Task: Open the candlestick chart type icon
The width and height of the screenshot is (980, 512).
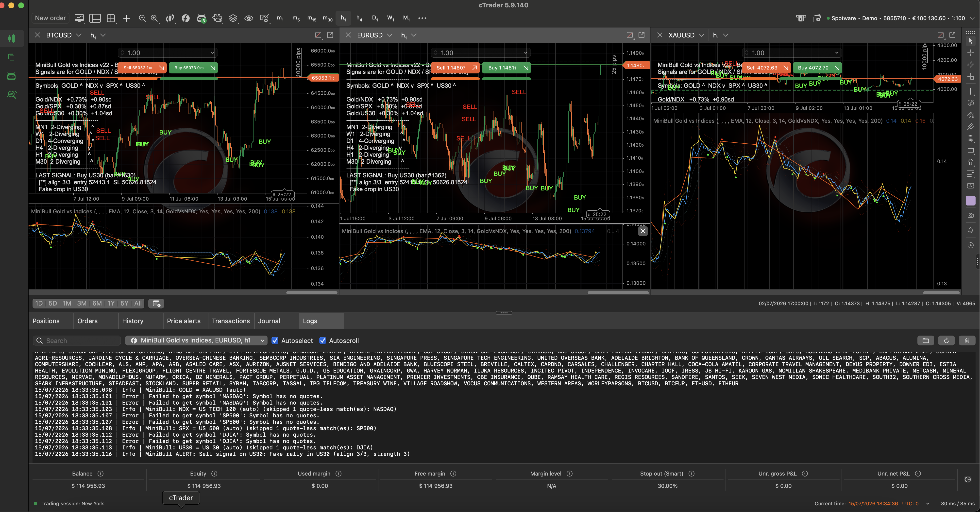Action: tap(170, 18)
